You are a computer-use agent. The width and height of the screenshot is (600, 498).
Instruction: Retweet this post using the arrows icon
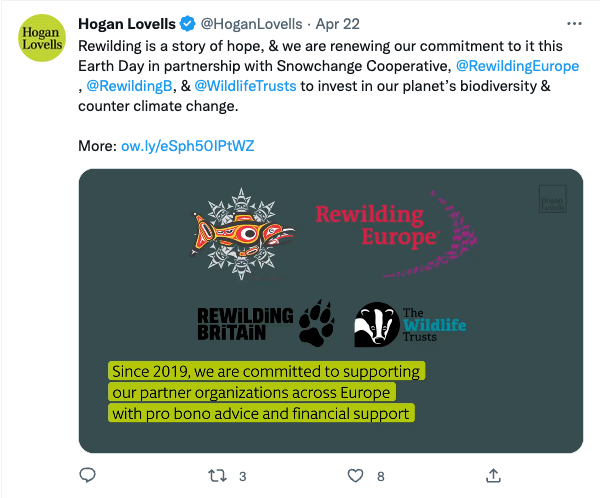pyautogui.click(x=217, y=476)
